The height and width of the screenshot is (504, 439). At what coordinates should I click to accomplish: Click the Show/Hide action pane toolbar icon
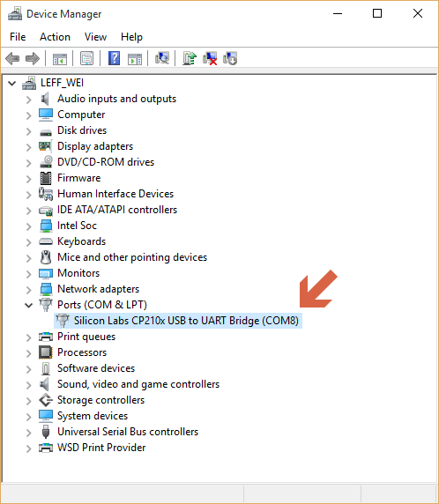(x=135, y=58)
